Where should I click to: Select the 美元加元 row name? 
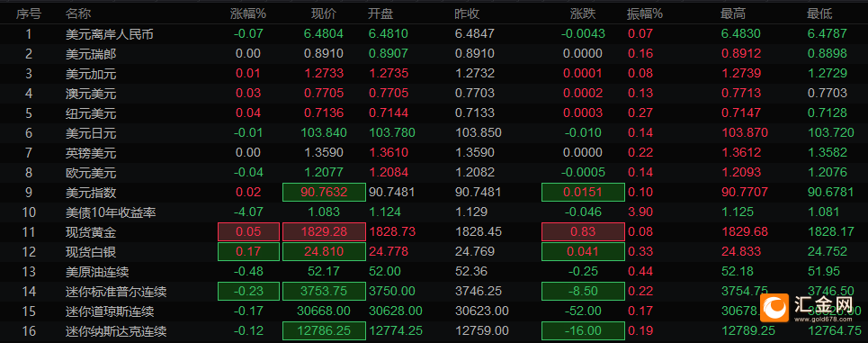[91, 74]
